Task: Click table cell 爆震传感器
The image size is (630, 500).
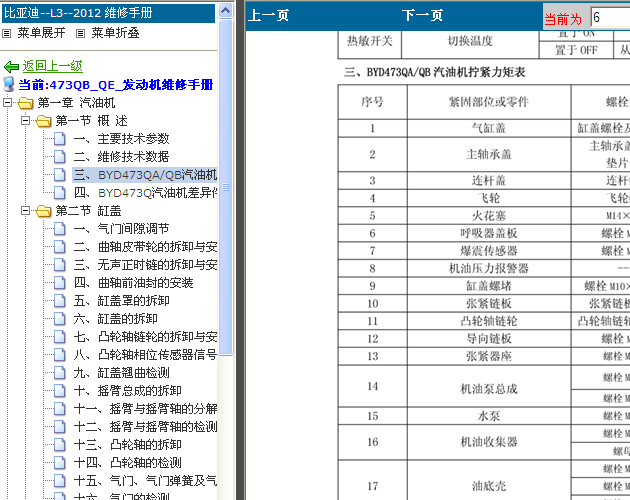Action: (x=489, y=251)
